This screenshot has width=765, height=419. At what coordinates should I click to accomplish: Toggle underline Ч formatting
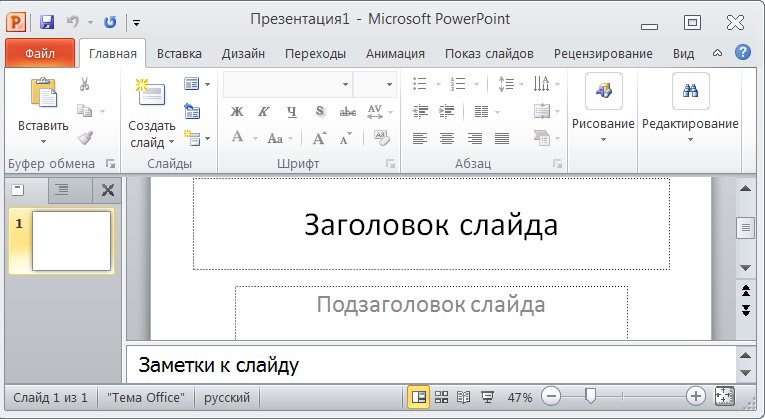(x=292, y=112)
